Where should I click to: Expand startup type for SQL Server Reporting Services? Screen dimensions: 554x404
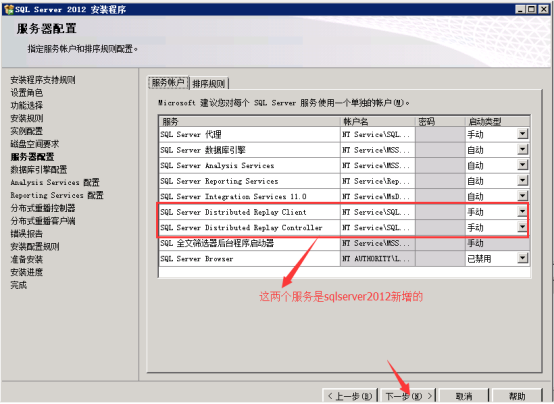(523, 181)
